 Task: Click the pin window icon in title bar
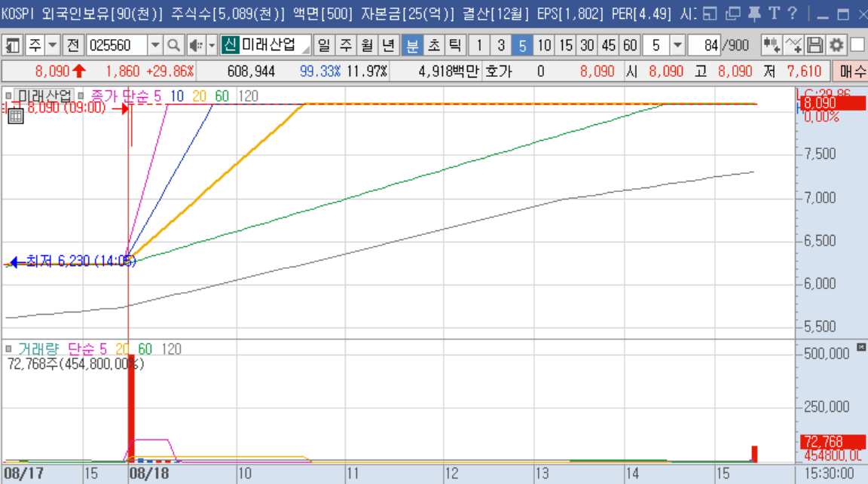click(754, 14)
